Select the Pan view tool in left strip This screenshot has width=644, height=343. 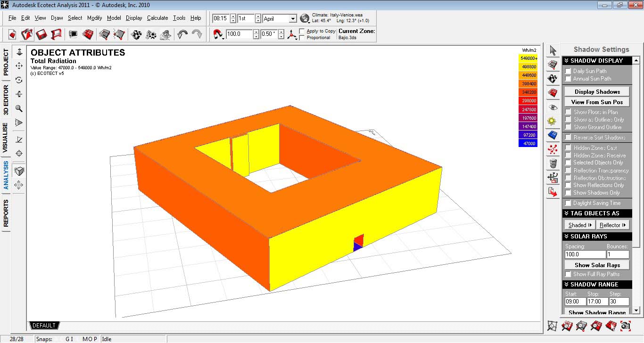(x=19, y=66)
